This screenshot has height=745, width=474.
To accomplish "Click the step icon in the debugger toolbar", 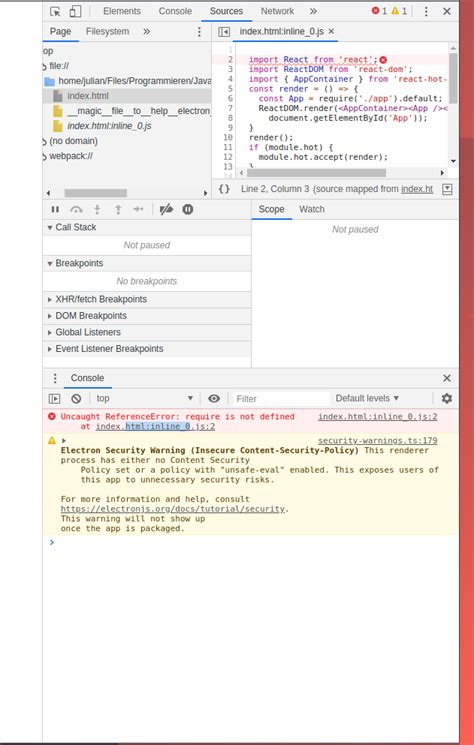I will (x=138, y=210).
